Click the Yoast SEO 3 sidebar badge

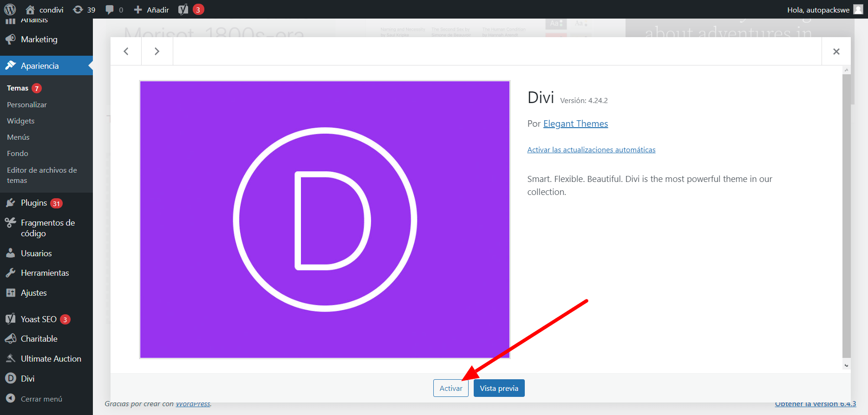point(65,319)
